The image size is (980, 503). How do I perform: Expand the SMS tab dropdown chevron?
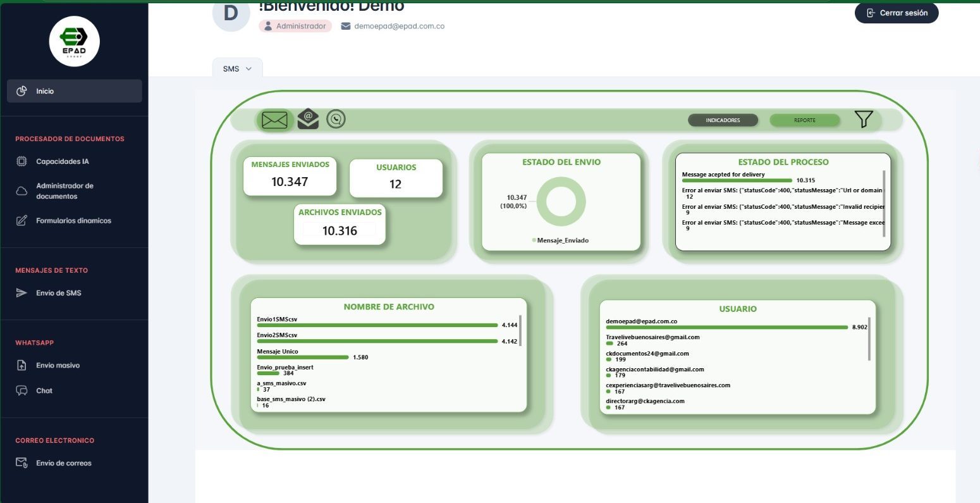pyautogui.click(x=248, y=69)
